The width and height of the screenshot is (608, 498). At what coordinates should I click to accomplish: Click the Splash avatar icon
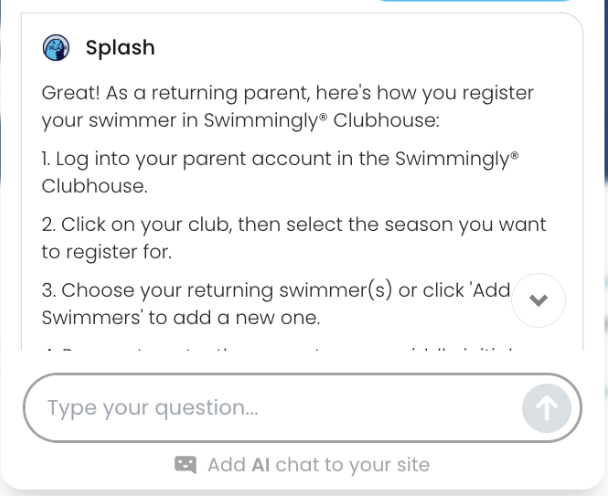55,48
